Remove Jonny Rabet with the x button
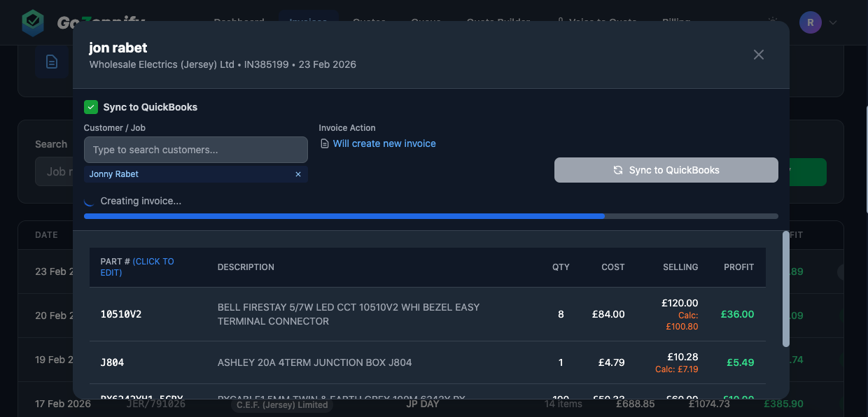Viewport: 868px width, 417px height. click(297, 174)
